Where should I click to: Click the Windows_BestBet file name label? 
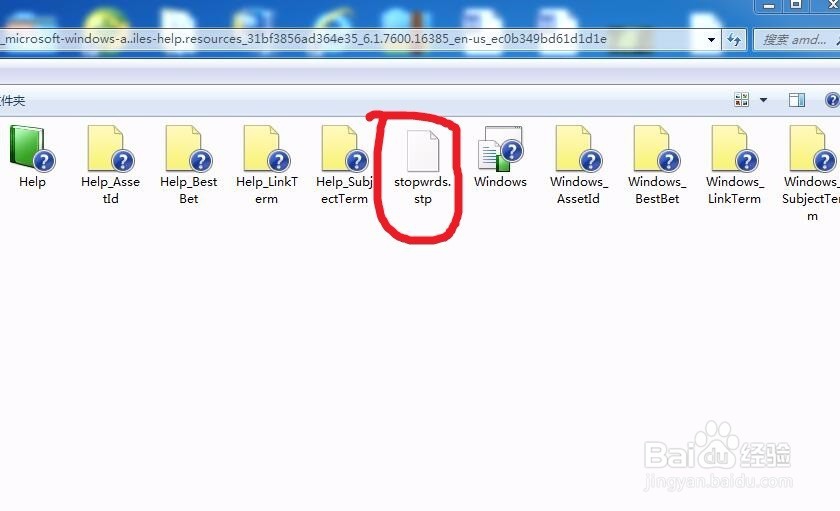(657, 190)
